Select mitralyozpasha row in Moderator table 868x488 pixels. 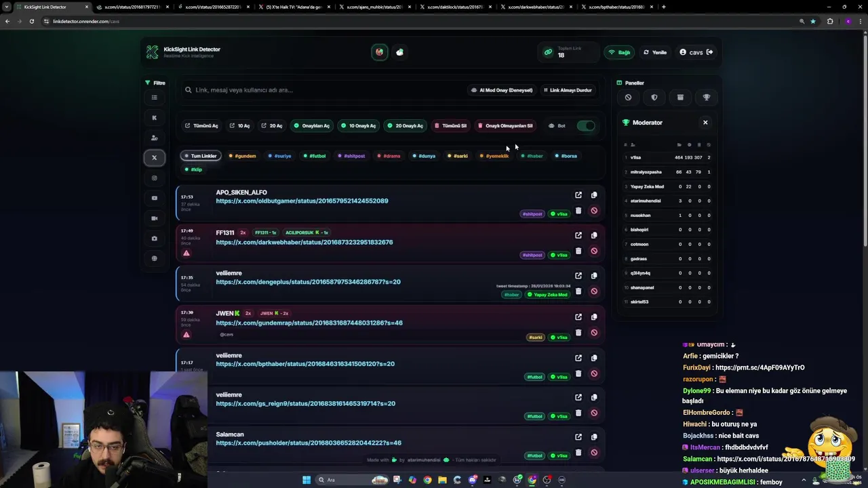(667, 172)
